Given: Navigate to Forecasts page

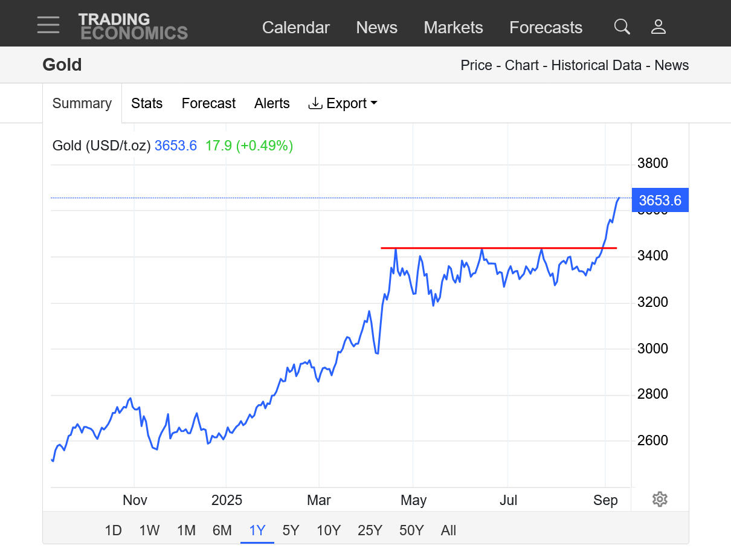Looking at the screenshot, I should coord(546,27).
